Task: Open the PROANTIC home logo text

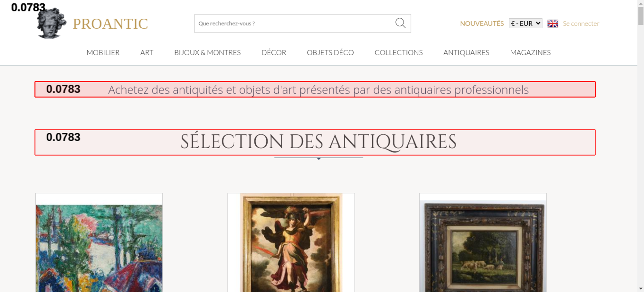Action: tap(110, 24)
